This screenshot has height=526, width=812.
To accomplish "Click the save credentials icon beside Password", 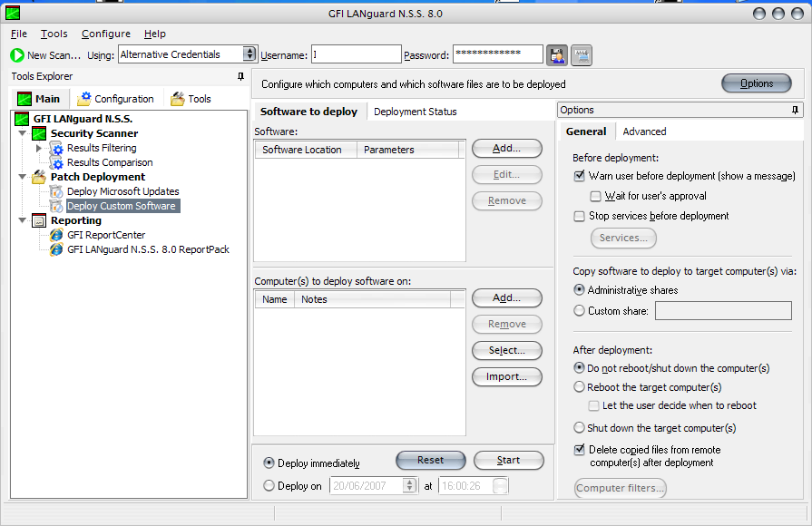I will point(557,55).
